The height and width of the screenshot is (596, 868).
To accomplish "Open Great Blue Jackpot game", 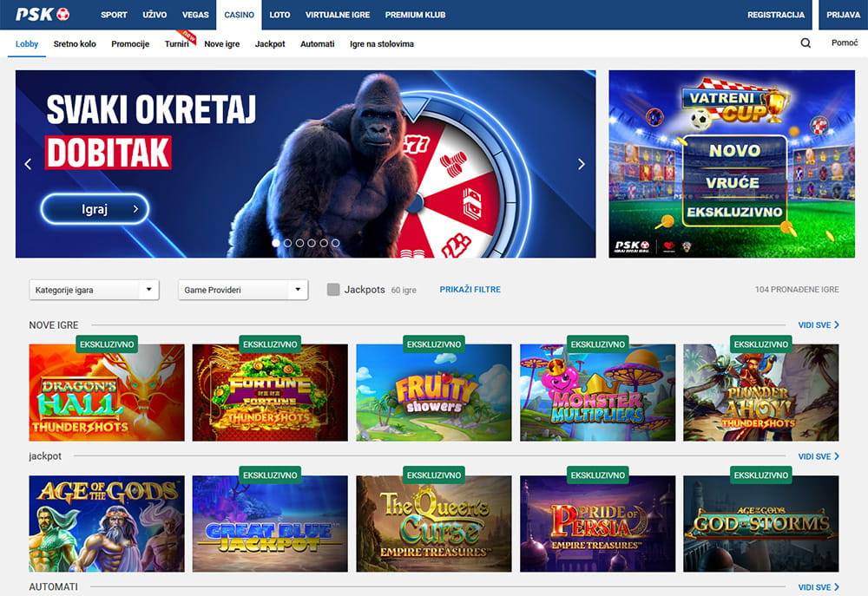I will click(x=270, y=523).
